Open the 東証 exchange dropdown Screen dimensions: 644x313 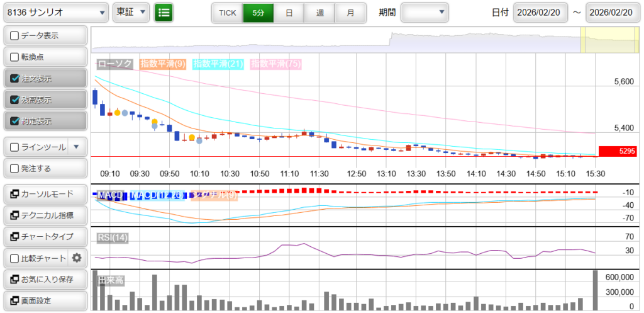[131, 12]
